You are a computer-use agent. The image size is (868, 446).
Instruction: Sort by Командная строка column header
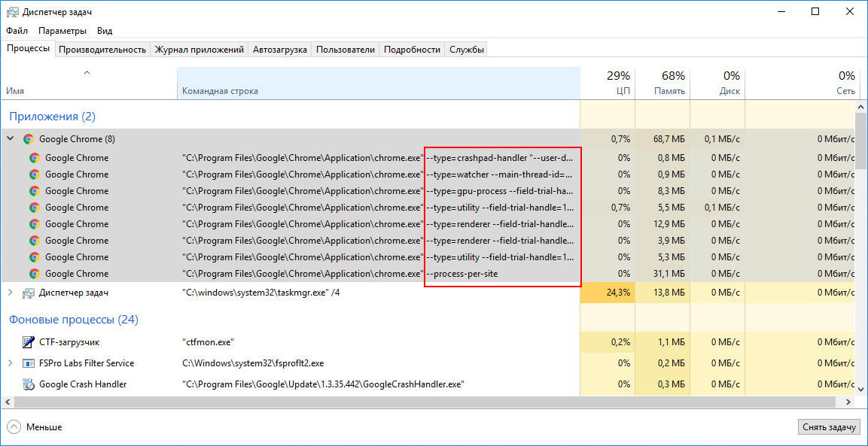point(379,83)
